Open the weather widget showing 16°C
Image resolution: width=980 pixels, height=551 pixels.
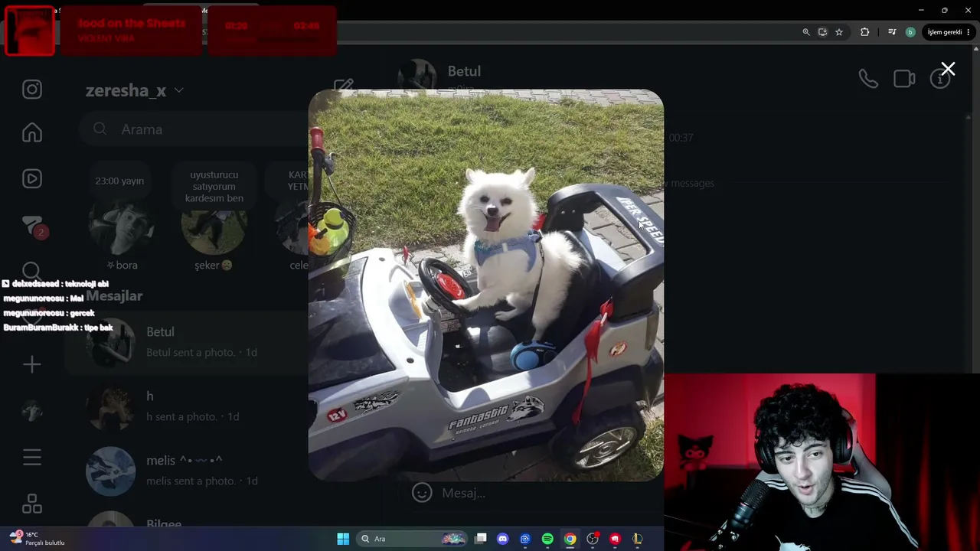[38, 539]
